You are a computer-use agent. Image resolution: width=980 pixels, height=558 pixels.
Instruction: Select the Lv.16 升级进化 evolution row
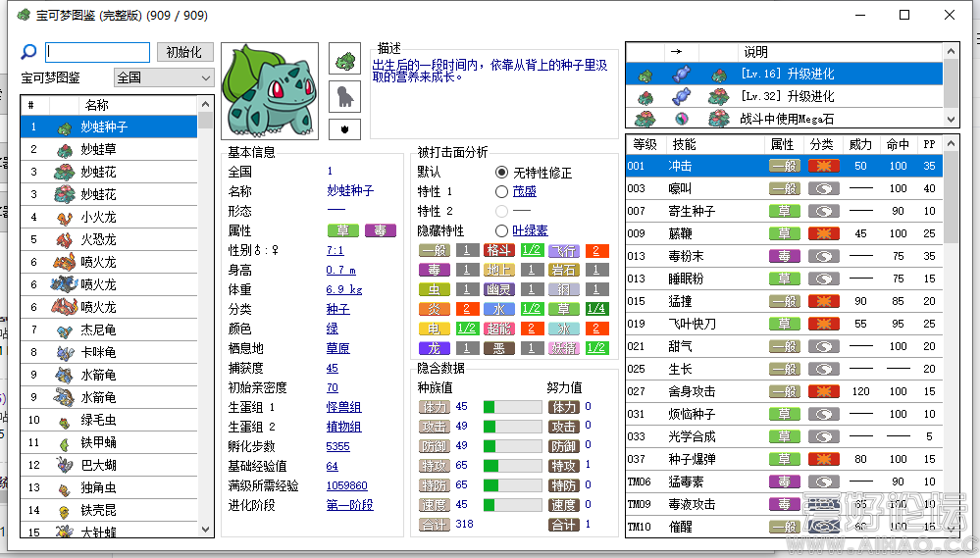click(785, 74)
